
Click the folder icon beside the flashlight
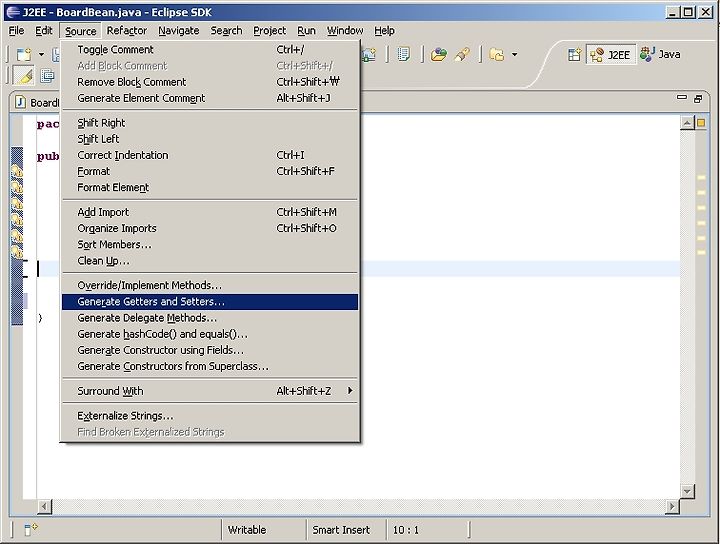[x=496, y=55]
